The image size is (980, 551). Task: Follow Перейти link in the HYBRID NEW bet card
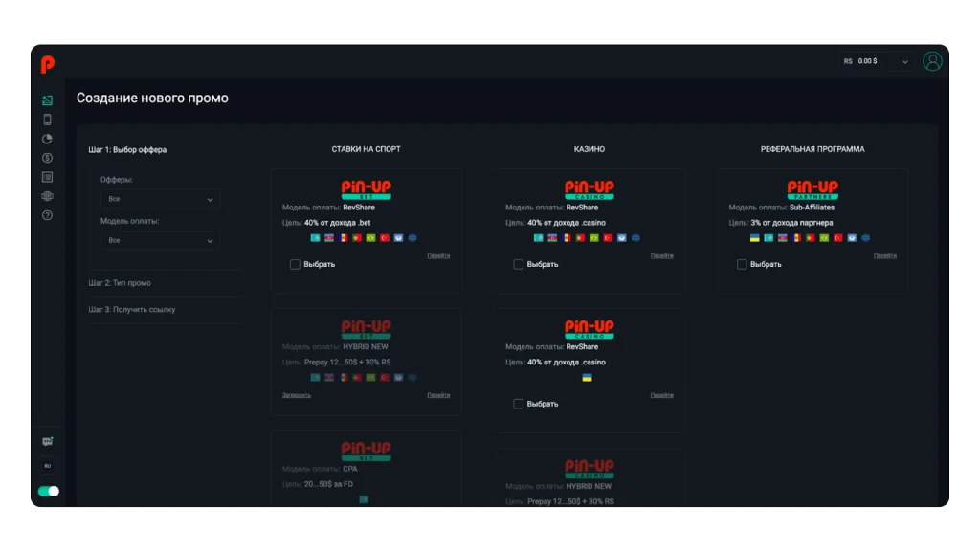coord(438,395)
